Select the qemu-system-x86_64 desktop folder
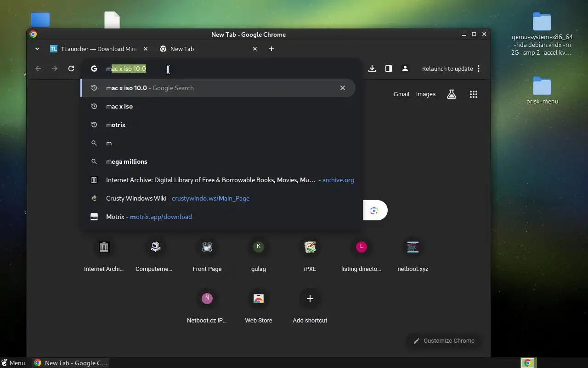 (542, 34)
